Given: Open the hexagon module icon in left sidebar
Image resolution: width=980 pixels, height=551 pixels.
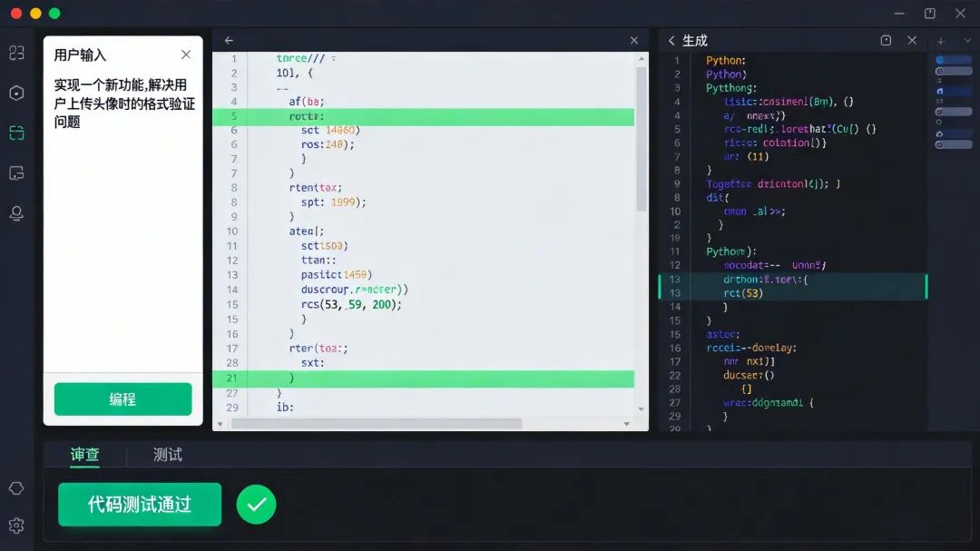Looking at the screenshot, I should tap(17, 93).
